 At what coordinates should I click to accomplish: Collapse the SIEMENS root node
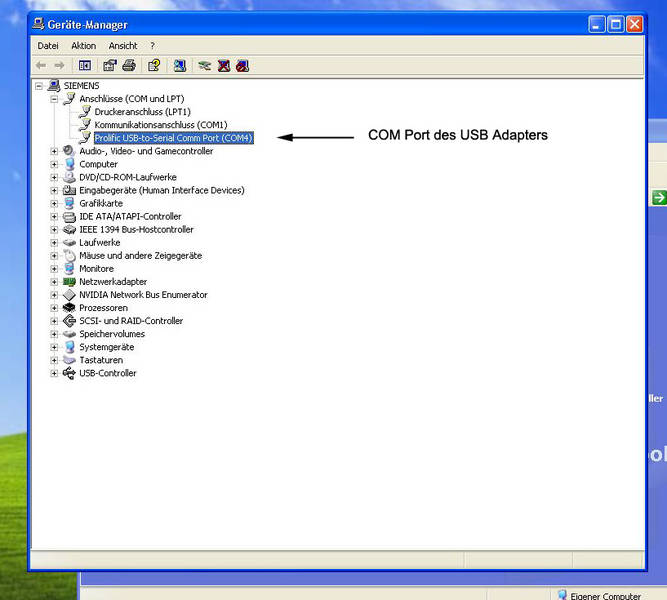[39, 86]
